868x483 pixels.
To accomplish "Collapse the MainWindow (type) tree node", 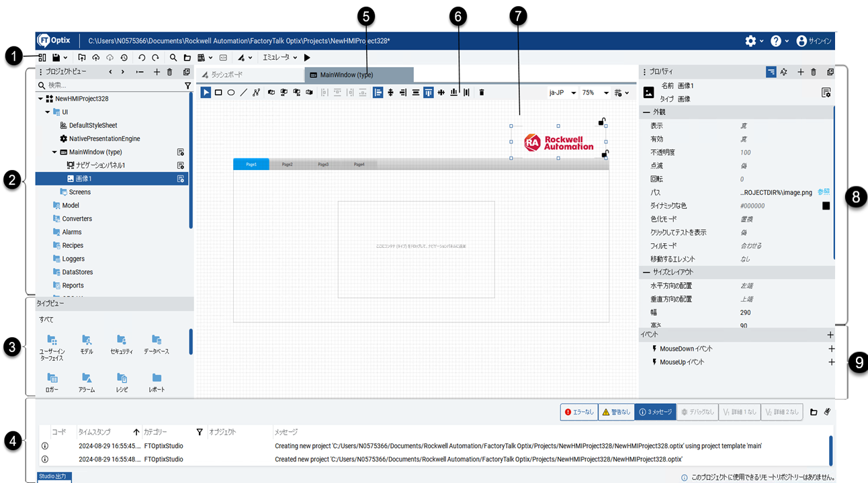I will click(55, 152).
